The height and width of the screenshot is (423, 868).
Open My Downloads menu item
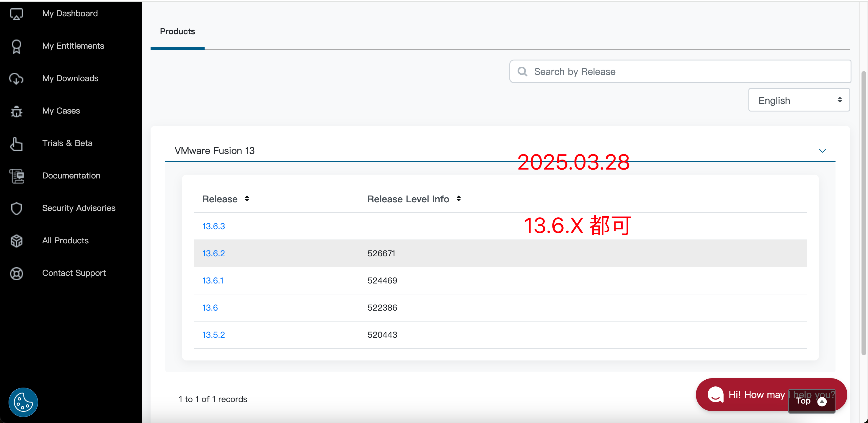70,78
